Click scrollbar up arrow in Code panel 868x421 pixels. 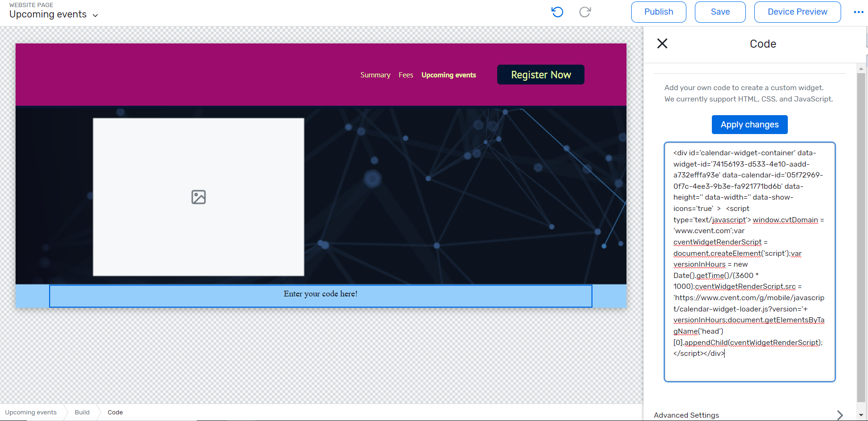[x=861, y=68]
